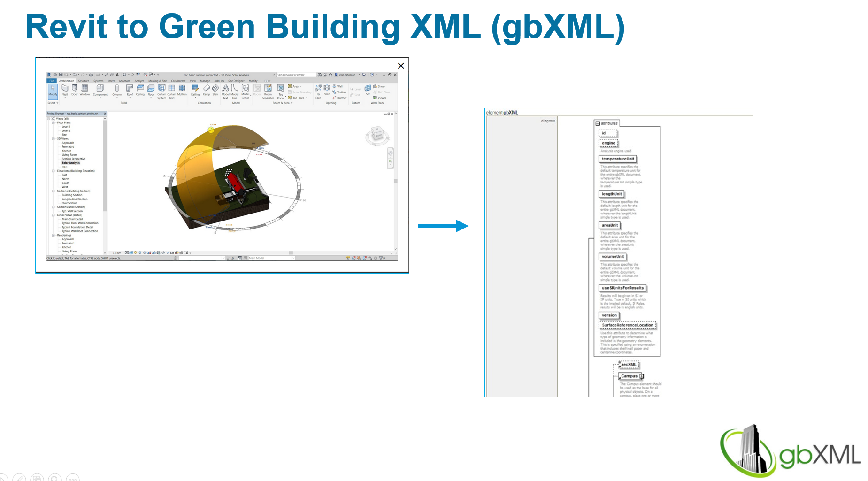Open the Manage ribbon tab

[x=205, y=81]
